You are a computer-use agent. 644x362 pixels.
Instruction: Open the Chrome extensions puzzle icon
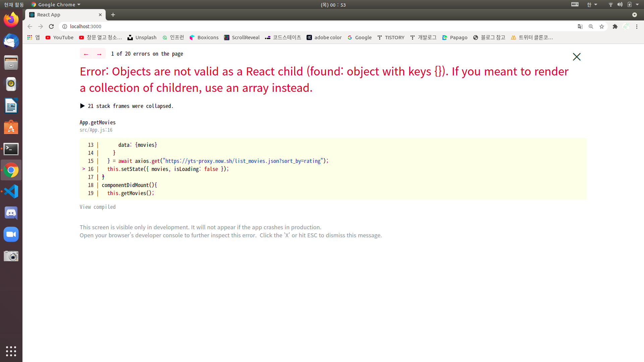click(x=615, y=26)
